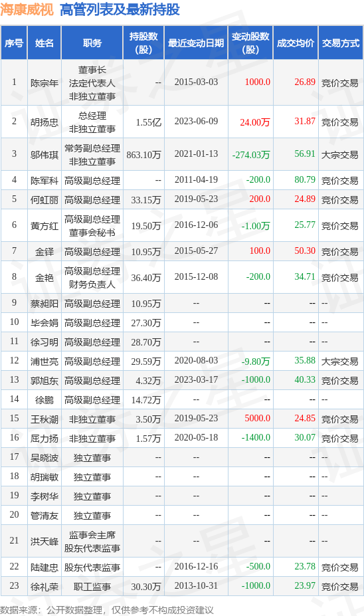Click the name 毕会娟
The width and height of the screenshot is (364, 616).
(x=45, y=323)
